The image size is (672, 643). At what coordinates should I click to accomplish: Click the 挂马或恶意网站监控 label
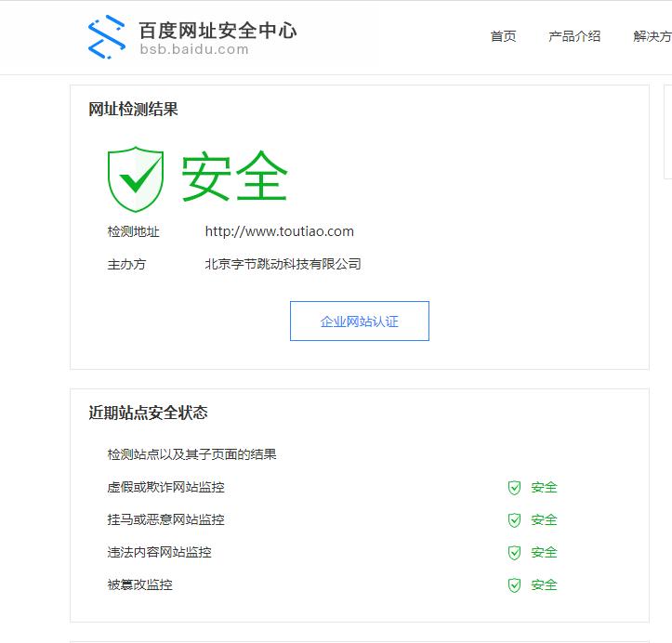click(165, 520)
